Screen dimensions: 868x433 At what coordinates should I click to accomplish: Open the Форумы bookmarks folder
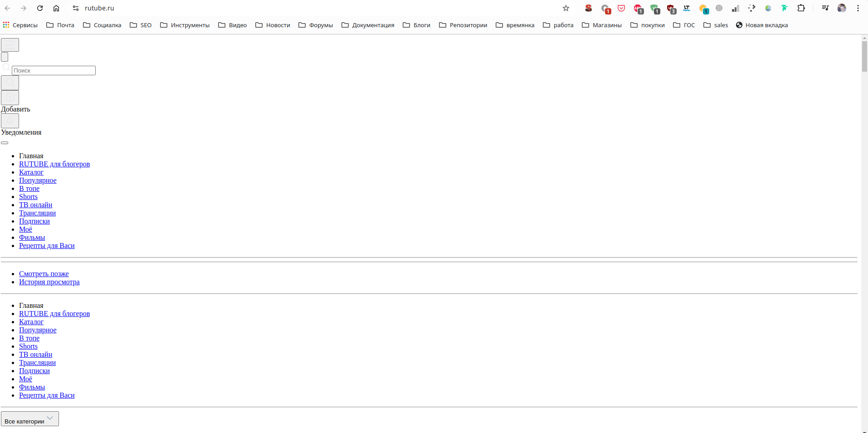point(316,25)
